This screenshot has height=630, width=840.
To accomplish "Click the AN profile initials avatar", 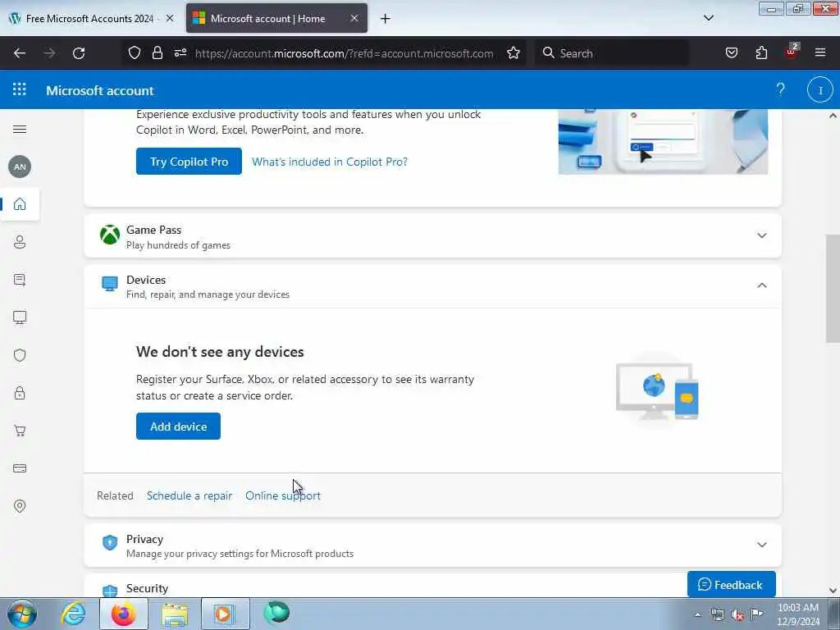I will pos(20,167).
